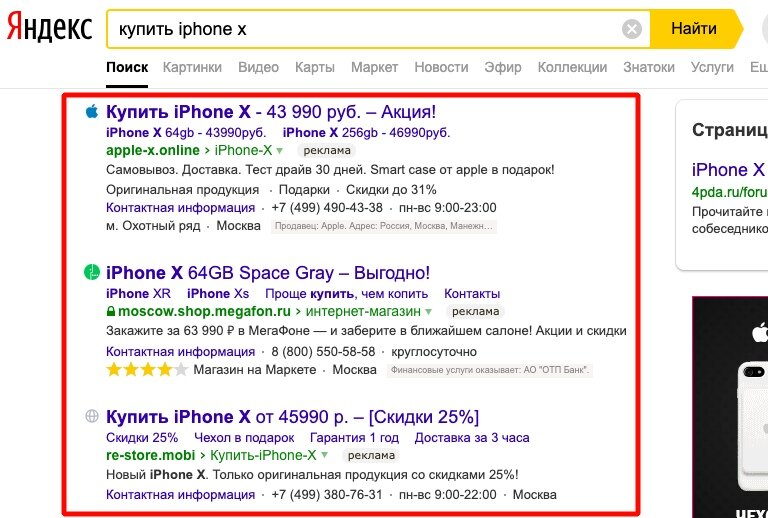Viewport: 768px width, 518px height.
Task: Open the Знатоки tab
Action: [648, 67]
